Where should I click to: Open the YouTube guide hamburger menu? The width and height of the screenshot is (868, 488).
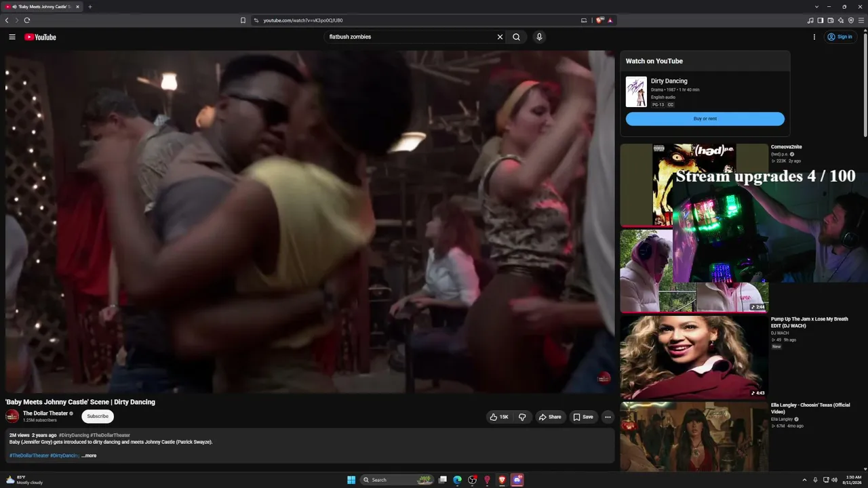12,37
